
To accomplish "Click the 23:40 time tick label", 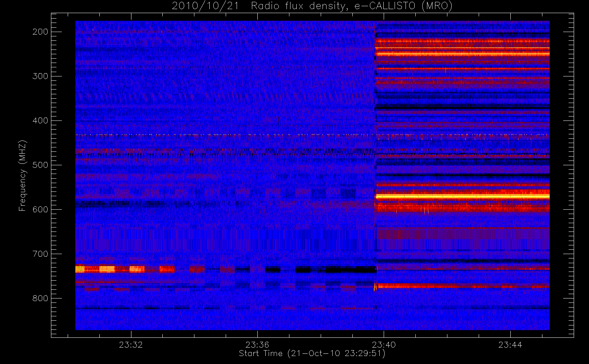I will pyautogui.click(x=384, y=345).
